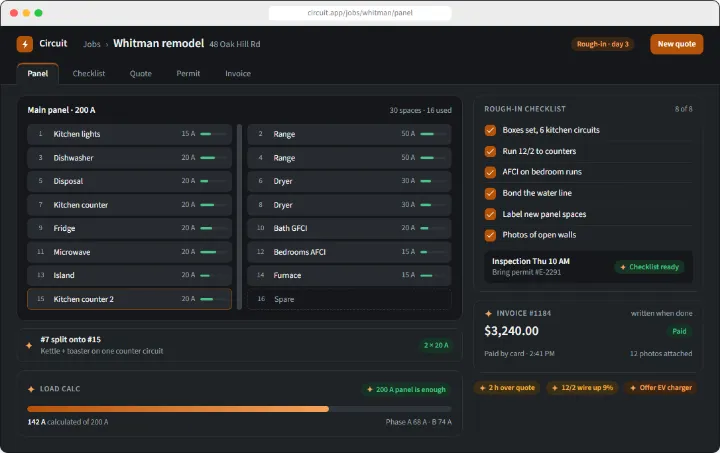Click the Kitchen lights load bar
The height and width of the screenshot is (453, 720).
tap(213, 134)
